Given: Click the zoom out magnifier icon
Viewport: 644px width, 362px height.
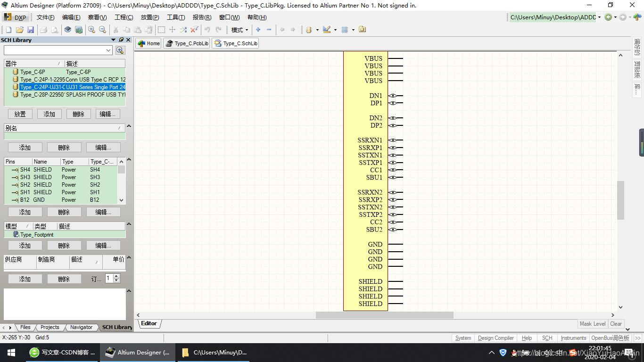Looking at the screenshot, I should click(102, 30).
